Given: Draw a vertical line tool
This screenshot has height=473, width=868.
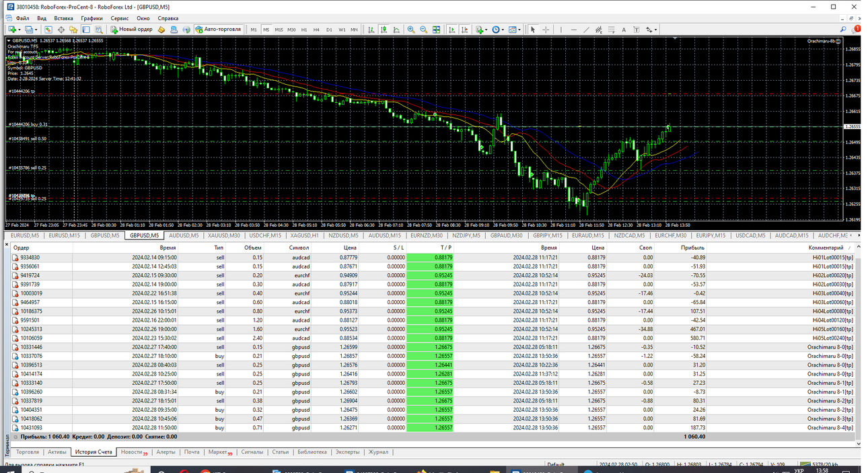Looking at the screenshot, I should coord(561,30).
